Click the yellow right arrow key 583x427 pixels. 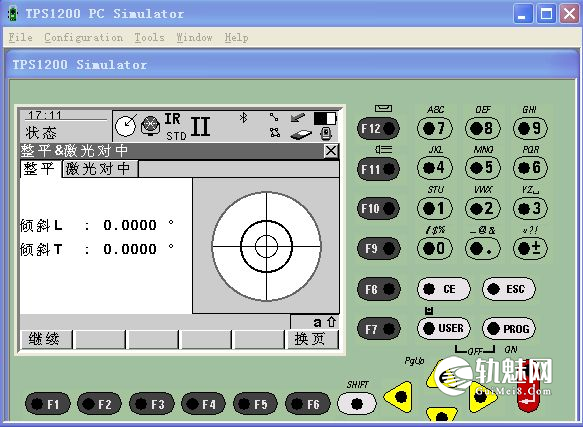(482, 397)
